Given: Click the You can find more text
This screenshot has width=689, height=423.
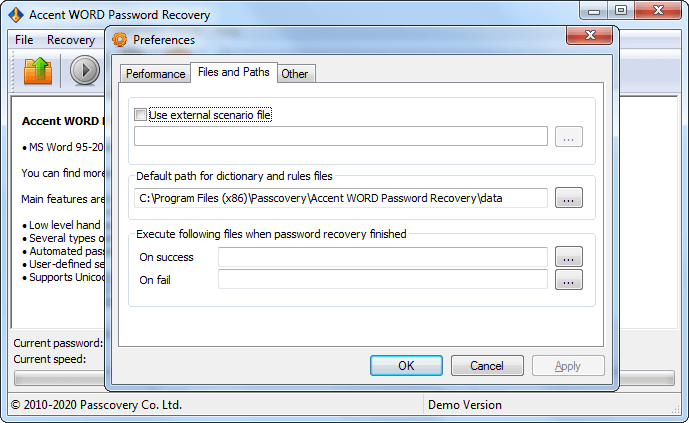Looking at the screenshot, I should click(63, 173).
